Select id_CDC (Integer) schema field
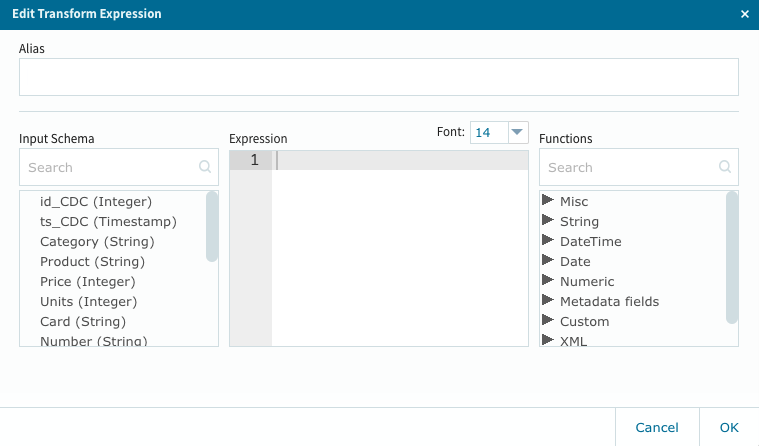 tap(96, 202)
